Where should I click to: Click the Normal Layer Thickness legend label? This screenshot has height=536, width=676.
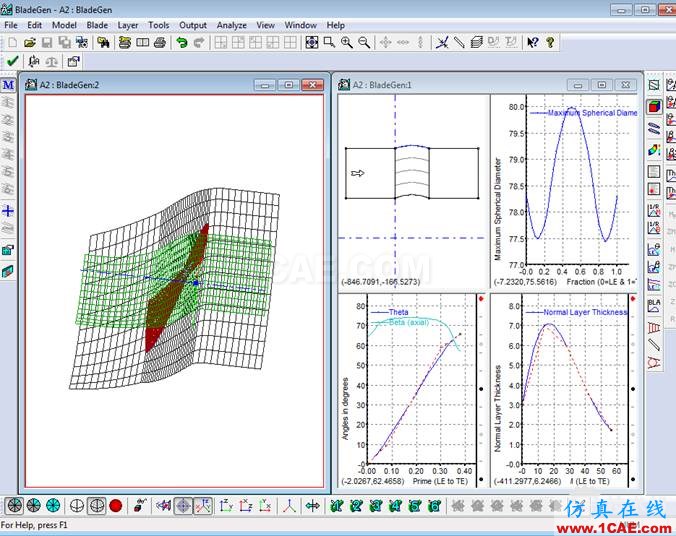pos(585,312)
